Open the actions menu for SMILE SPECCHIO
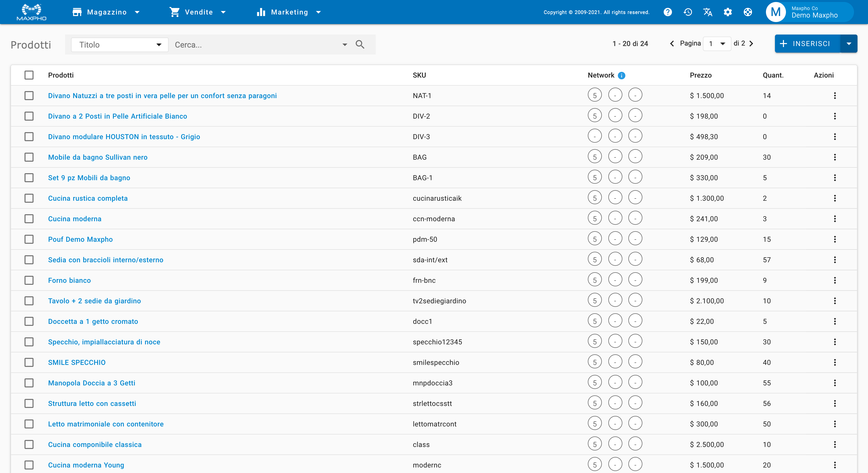 [835, 362]
